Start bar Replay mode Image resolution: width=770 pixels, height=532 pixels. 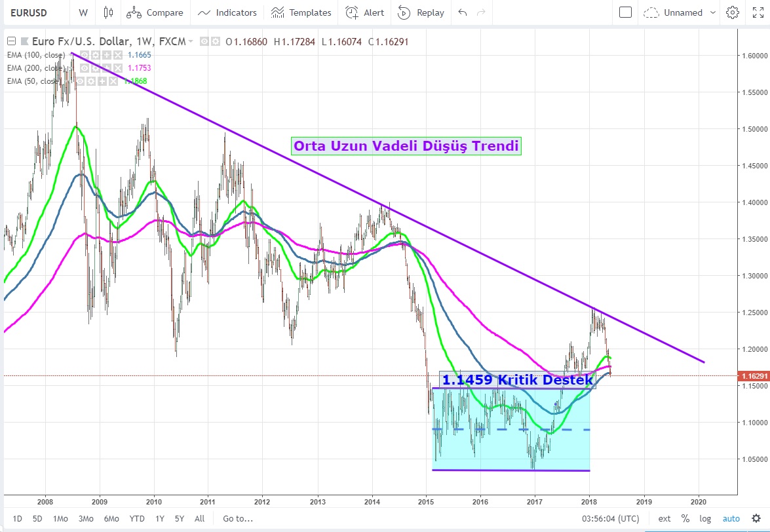point(421,12)
